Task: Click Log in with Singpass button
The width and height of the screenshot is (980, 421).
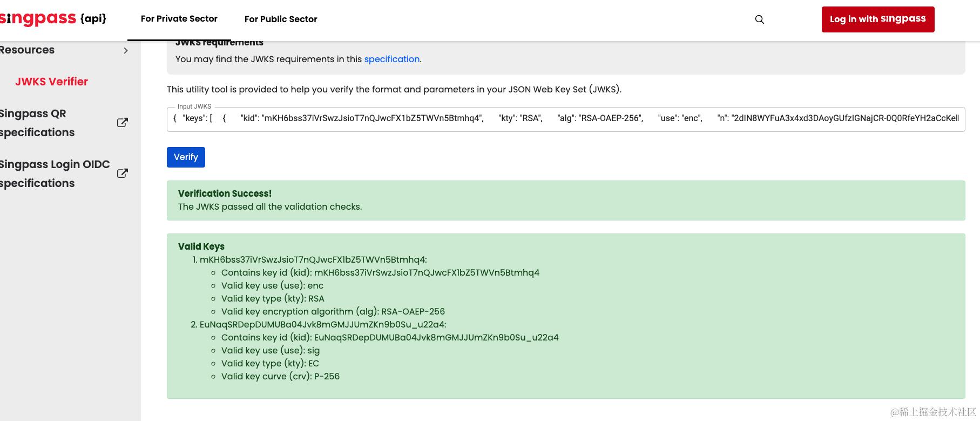Action: 878,19
